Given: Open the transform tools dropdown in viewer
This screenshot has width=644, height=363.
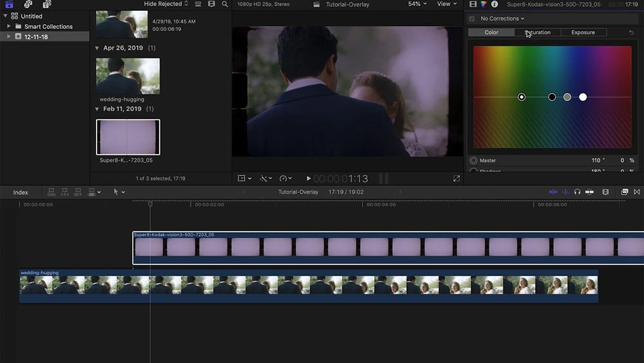Looking at the screenshot, I should (x=244, y=179).
